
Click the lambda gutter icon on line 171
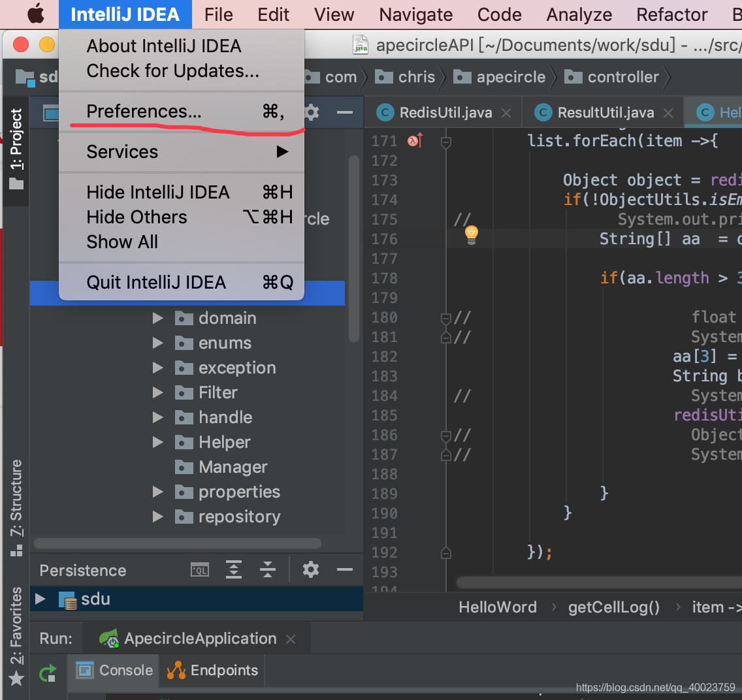[x=415, y=140]
